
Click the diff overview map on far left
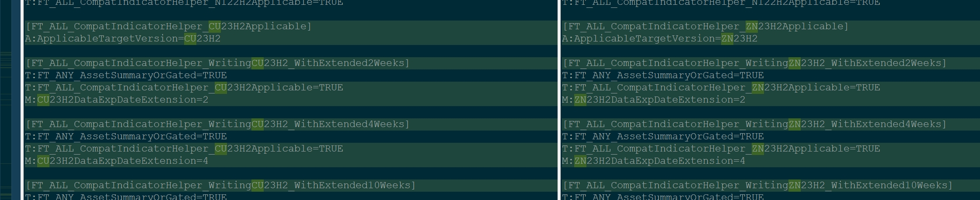[6, 100]
